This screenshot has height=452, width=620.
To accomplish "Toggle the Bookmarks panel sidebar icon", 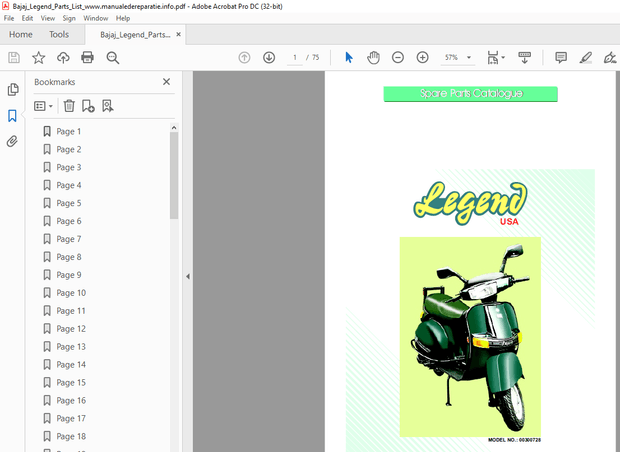I will click(x=12, y=116).
